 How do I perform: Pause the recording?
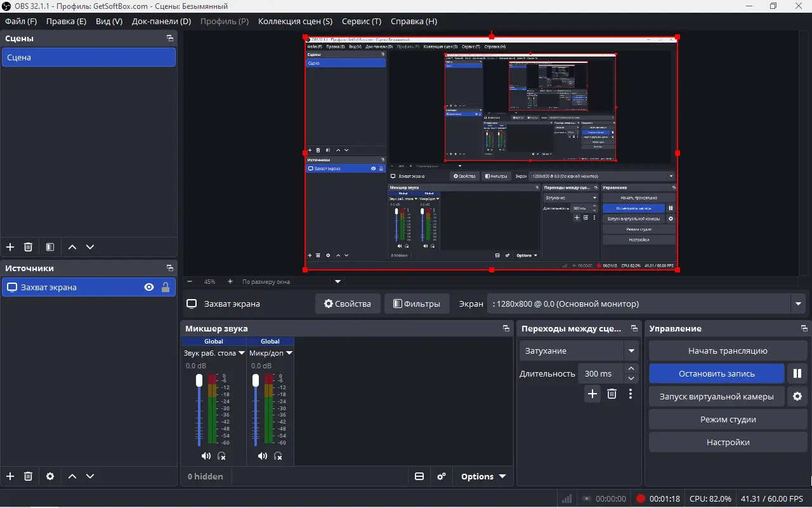click(x=797, y=373)
